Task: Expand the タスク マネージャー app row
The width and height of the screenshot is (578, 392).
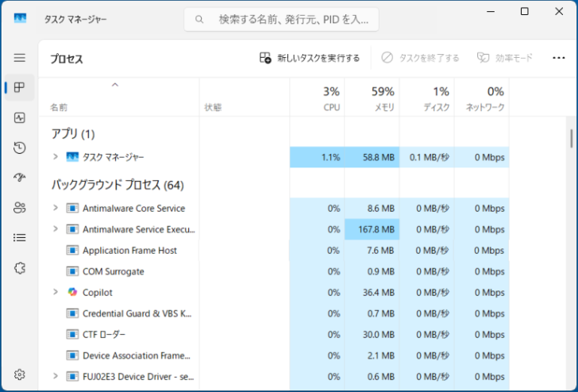Action: coord(56,156)
